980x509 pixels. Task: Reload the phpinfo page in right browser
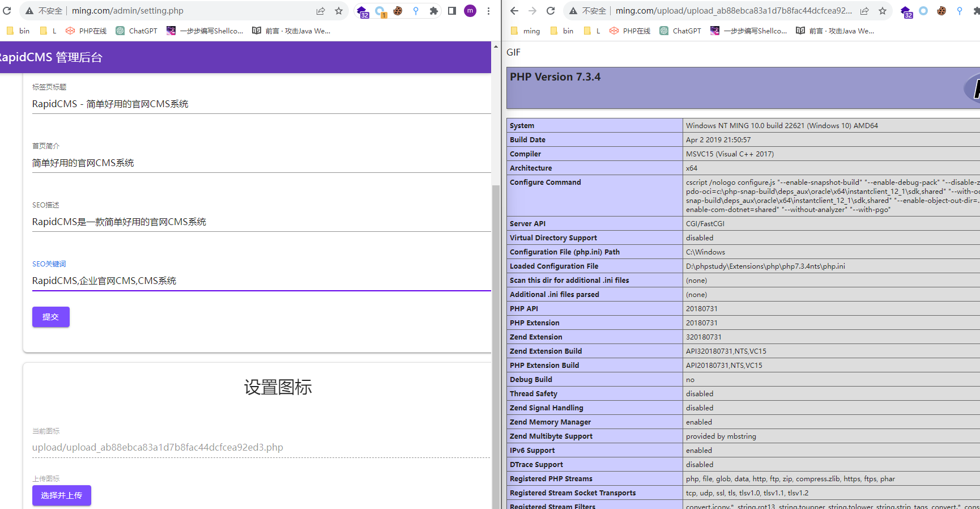click(551, 11)
